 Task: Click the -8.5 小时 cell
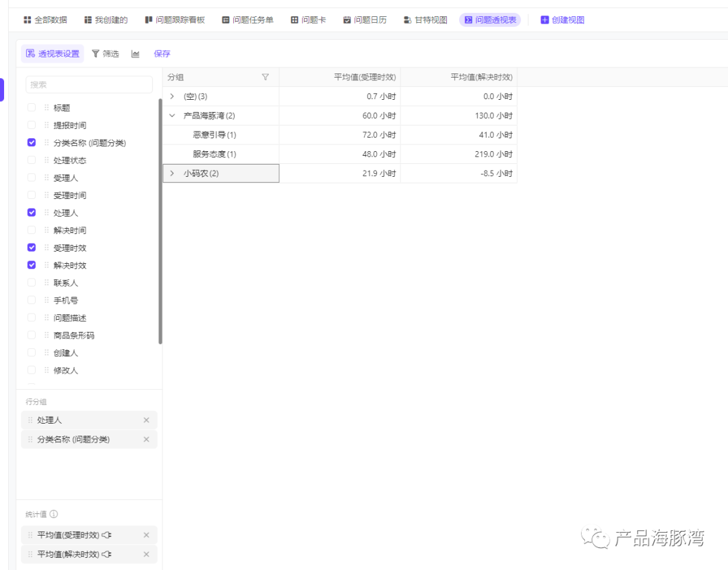coord(459,173)
